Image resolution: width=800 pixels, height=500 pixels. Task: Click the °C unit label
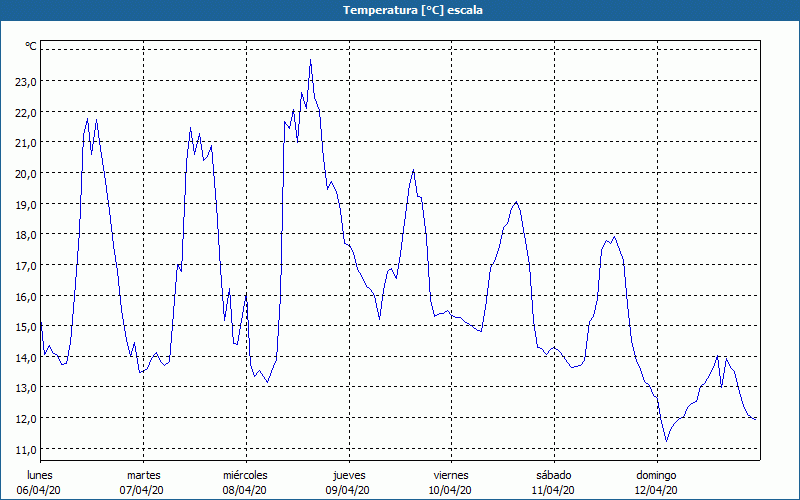click(x=31, y=46)
